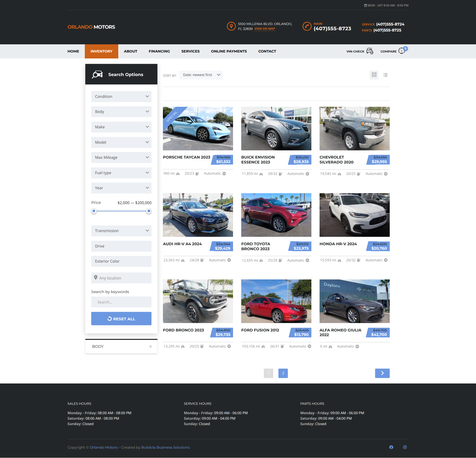Switch to grid view layout
476x458 pixels.
pyautogui.click(x=374, y=75)
